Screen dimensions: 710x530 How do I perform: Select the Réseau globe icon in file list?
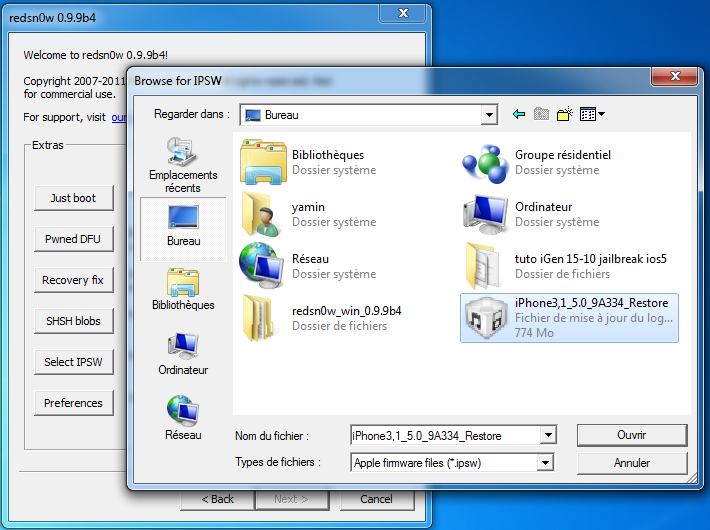point(261,265)
